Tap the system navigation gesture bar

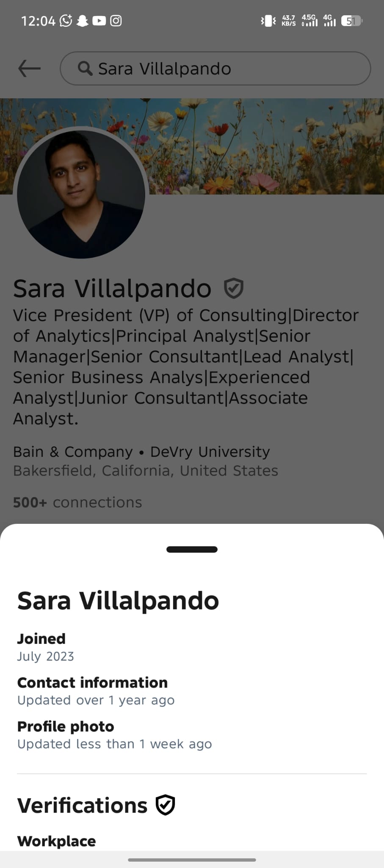pyautogui.click(x=192, y=860)
